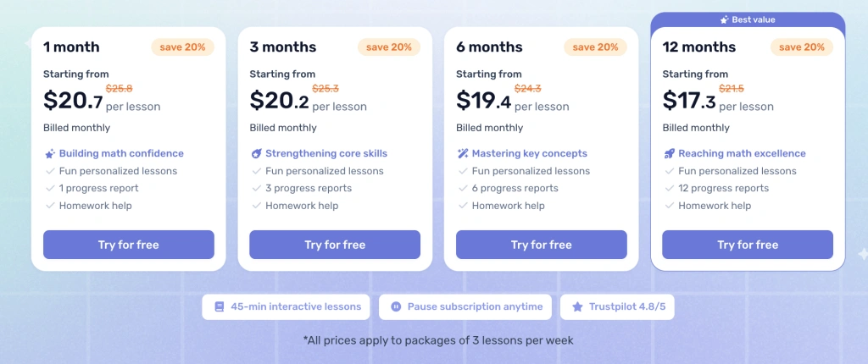The image size is (868, 364).
Task: Click the checkmark next to 3 progress reports
Action: [256, 189]
